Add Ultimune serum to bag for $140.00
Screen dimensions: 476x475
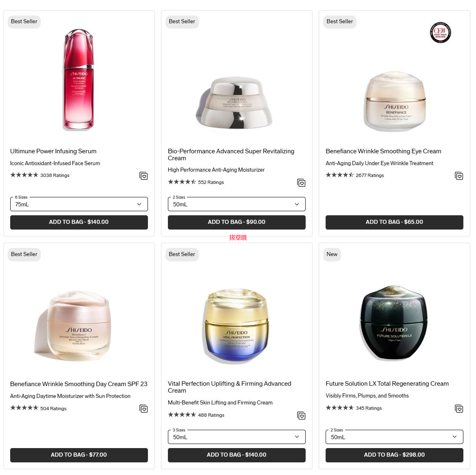click(79, 222)
